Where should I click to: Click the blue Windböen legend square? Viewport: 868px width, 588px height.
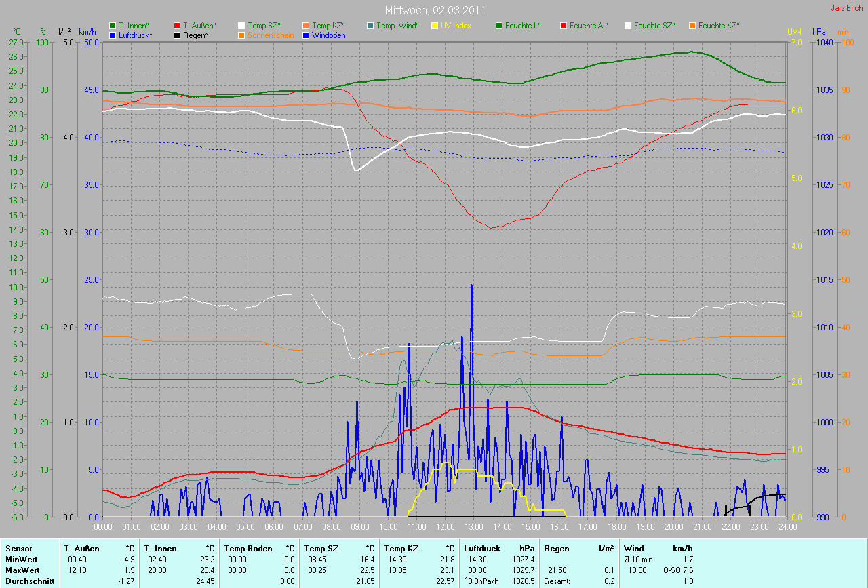(306, 35)
